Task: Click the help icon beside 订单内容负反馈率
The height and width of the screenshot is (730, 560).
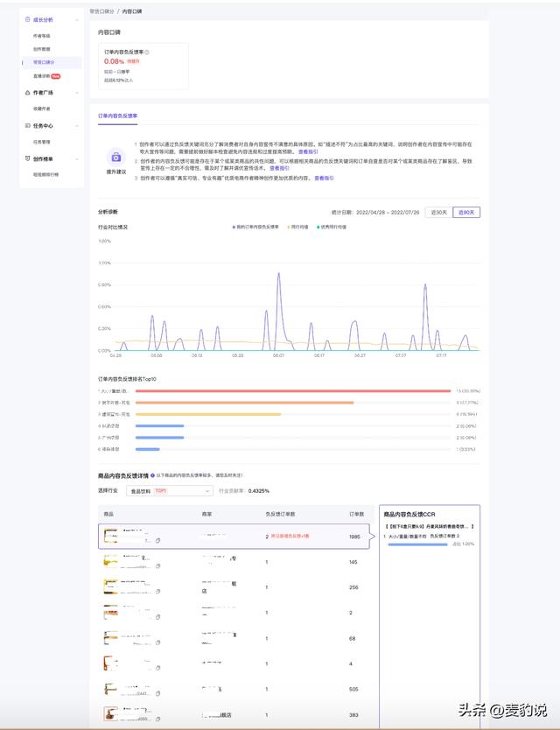Action: pos(147,53)
